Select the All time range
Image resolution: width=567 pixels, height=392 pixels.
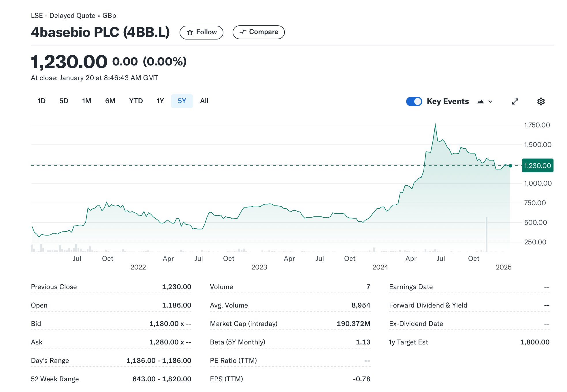click(x=204, y=101)
